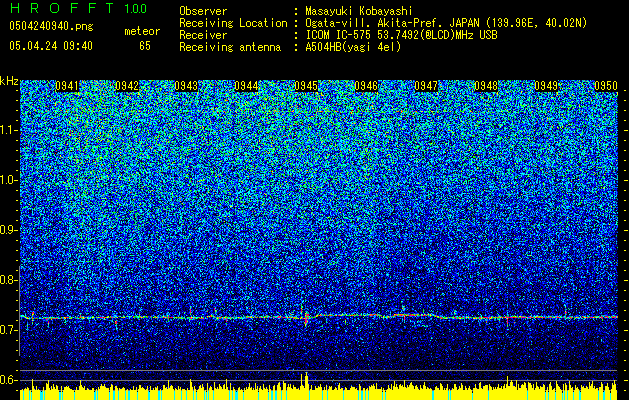Click the A504HB(yagi 4el) antenna text
This screenshot has width=629, height=400.
353,47
